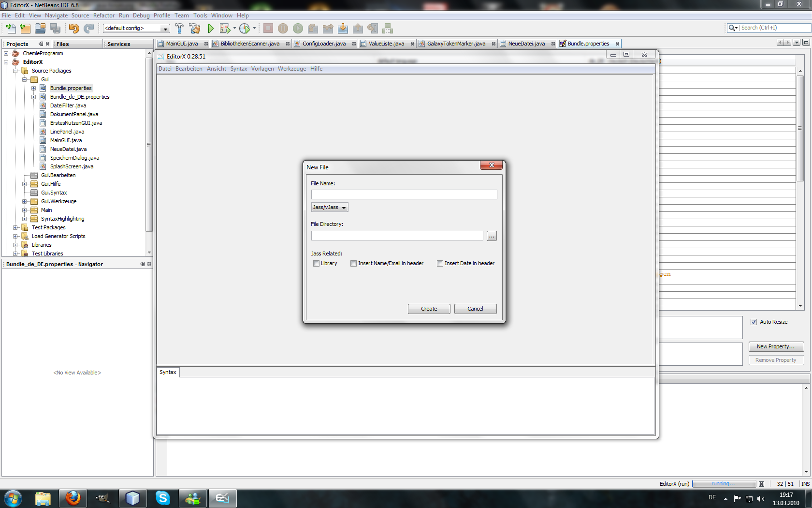Click the Build Main Project hammer icon

[x=179, y=29]
